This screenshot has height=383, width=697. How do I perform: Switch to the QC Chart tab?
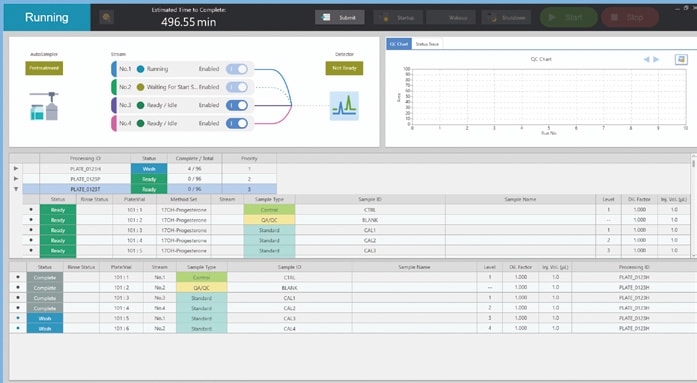[x=399, y=44]
